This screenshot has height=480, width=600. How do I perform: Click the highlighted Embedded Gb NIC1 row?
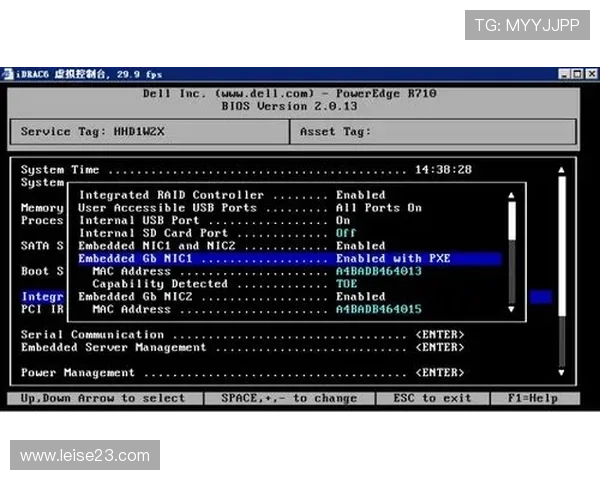click(290, 258)
